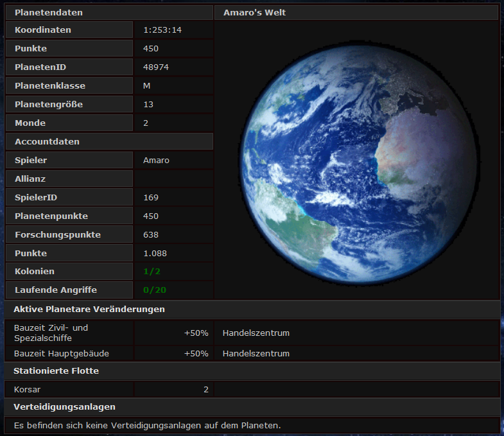This screenshot has height=436, width=504.
Task: Select the coordinates value 1:253:14
Action: click(162, 30)
